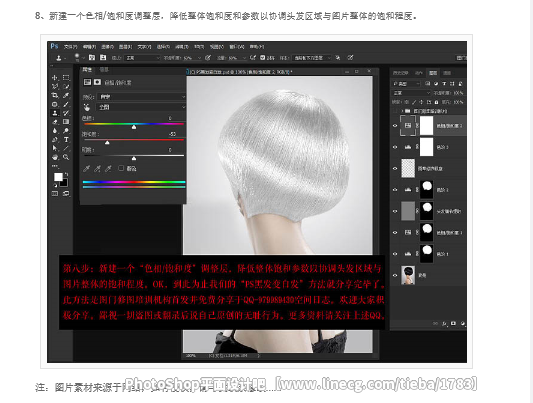The width and height of the screenshot is (533, 403).
Task: Expand the layer group at the top
Action: [x=402, y=111]
